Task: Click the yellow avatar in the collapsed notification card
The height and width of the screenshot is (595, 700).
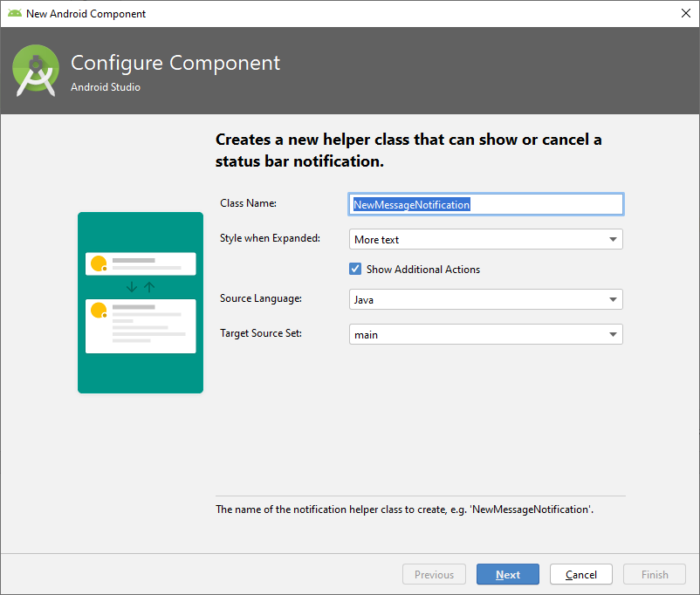Action: tap(99, 263)
